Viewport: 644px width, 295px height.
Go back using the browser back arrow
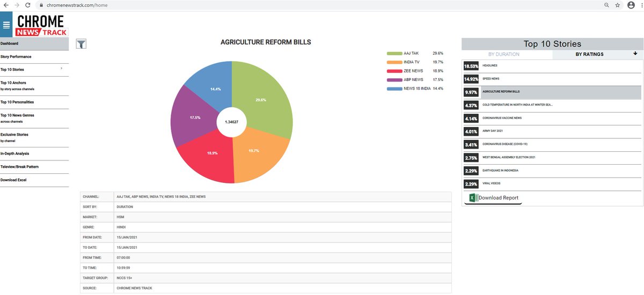pyautogui.click(x=6, y=5)
